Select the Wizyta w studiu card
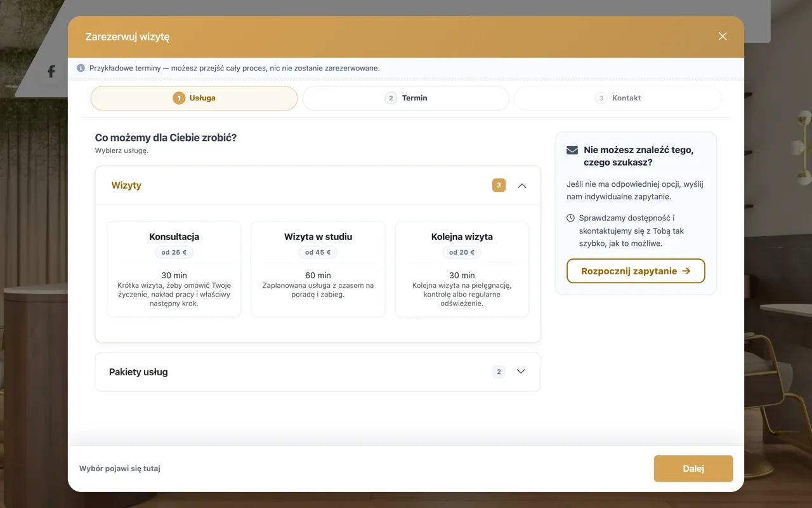The image size is (812, 508). 318,269
